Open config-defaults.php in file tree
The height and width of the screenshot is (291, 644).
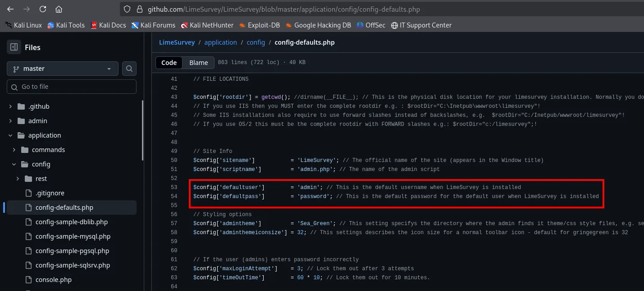click(64, 208)
